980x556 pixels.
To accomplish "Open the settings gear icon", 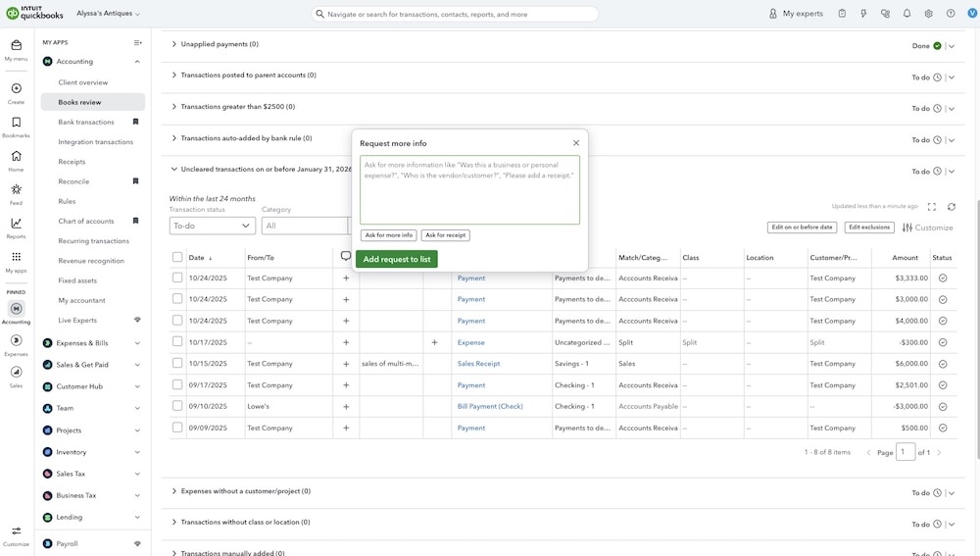I will tap(929, 13).
